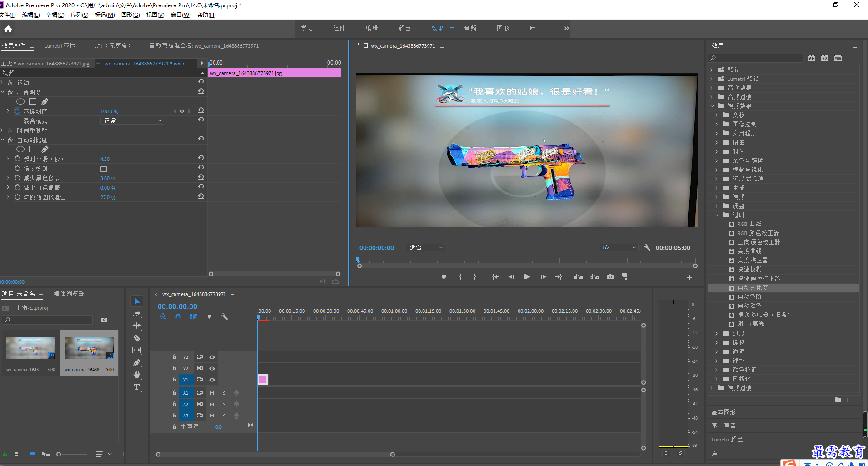Click Mark In button
868x466 pixels.
[460, 277]
